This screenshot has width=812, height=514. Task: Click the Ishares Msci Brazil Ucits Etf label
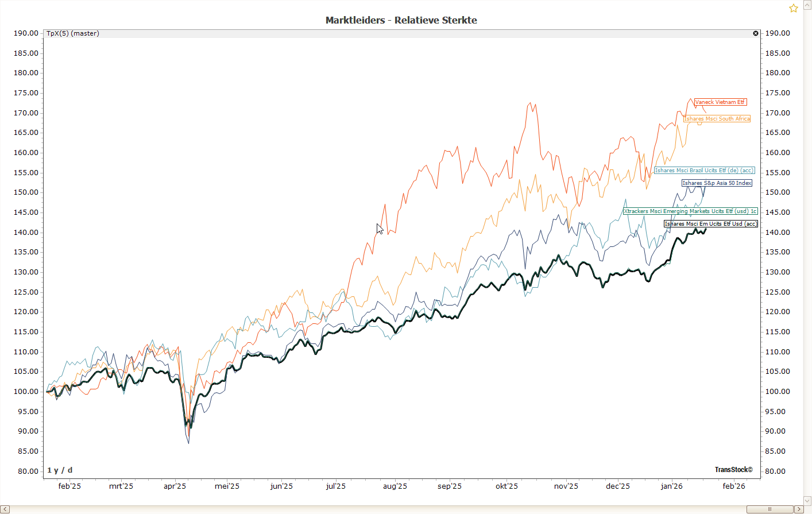click(705, 170)
